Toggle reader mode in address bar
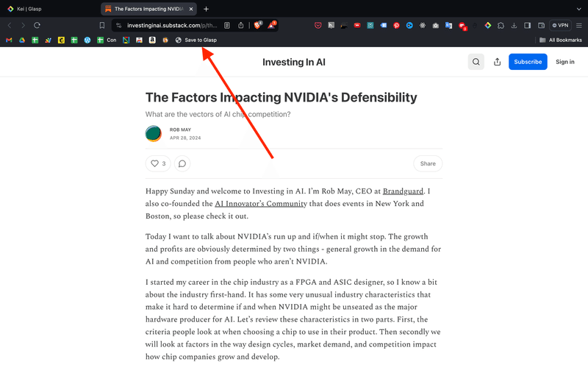 pyautogui.click(x=227, y=25)
